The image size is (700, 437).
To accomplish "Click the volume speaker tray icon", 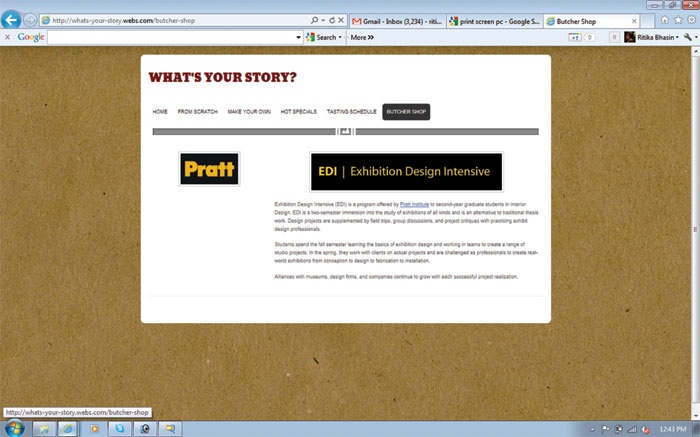I will coord(645,429).
